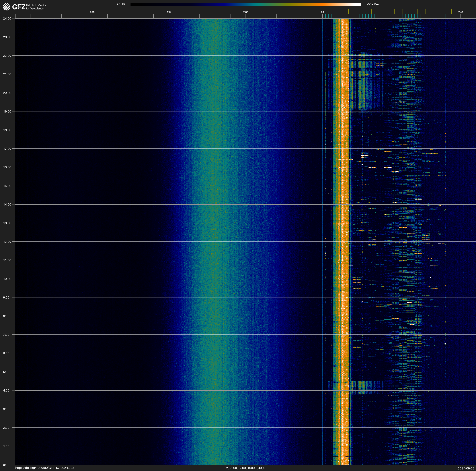The height and width of the screenshot is (471, 476).
Task: Click the 2_2200_2500_10000_40_0 file label
Action: point(245,468)
